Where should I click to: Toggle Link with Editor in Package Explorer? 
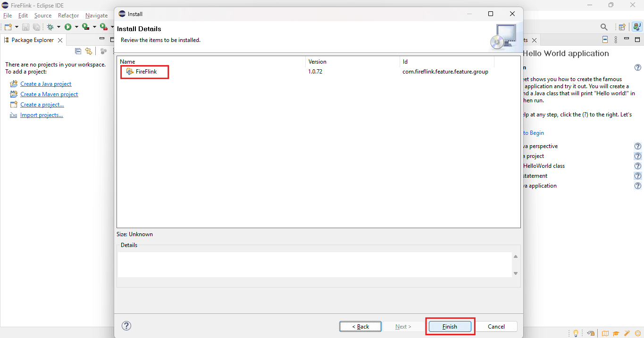(88, 51)
